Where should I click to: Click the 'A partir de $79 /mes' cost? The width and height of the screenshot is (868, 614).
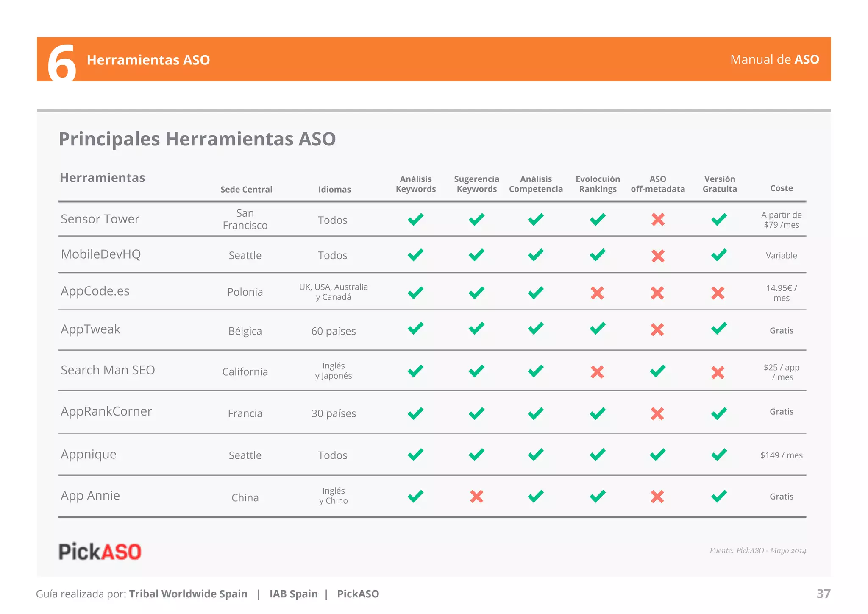pyautogui.click(x=782, y=220)
